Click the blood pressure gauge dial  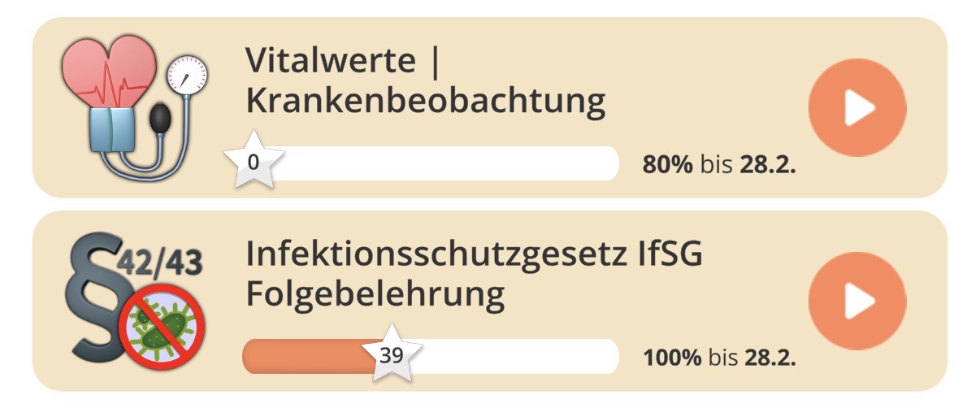click(187, 77)
